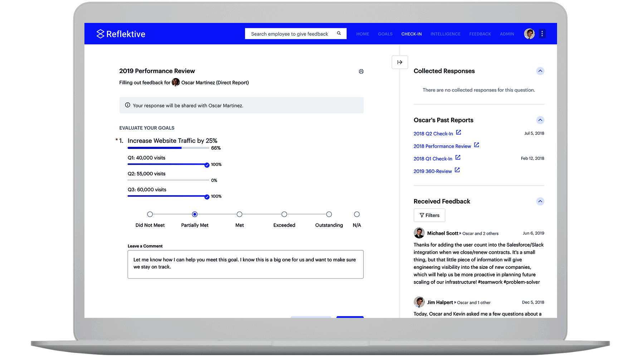Open the 2018 Q2 Check-In report
Viewport: 644px width, 358px height.
[434, 133]
